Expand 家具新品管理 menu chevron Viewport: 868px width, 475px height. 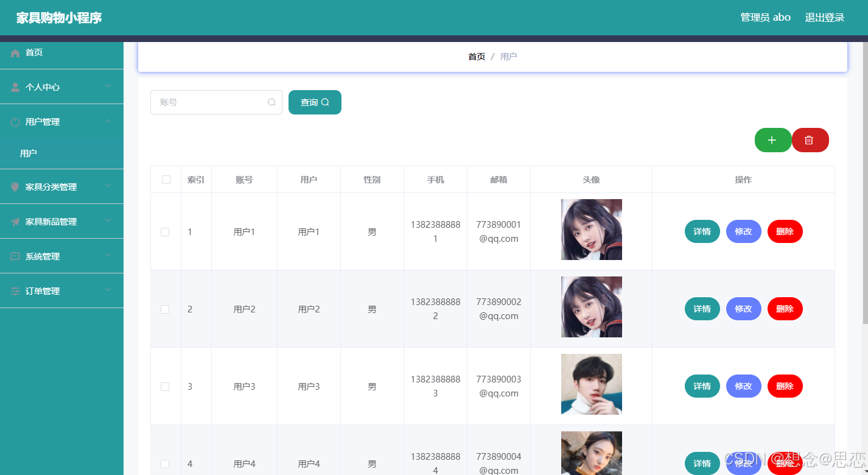click(108, 221)
